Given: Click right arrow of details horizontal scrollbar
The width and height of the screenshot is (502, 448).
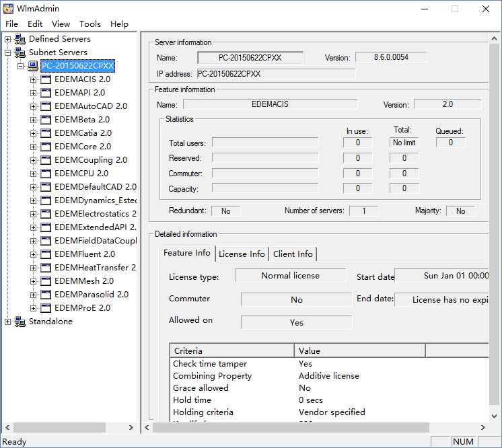Looking at the screenshot, I should (x=482, y=428).
